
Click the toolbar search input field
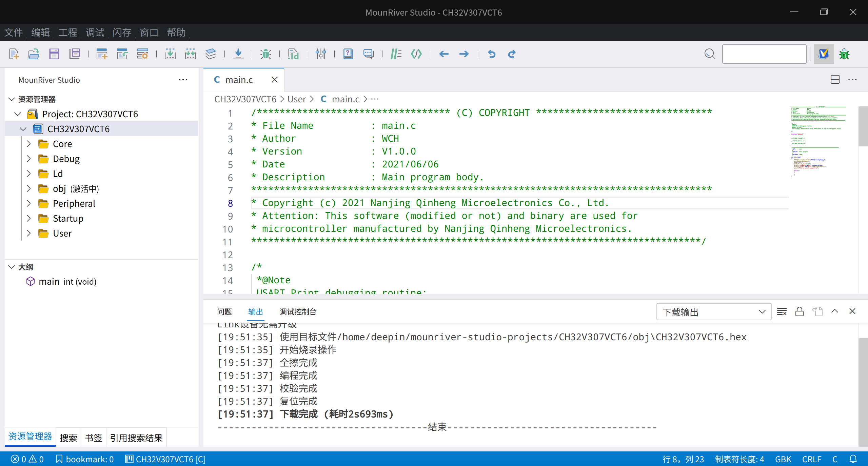click(764, 54)
